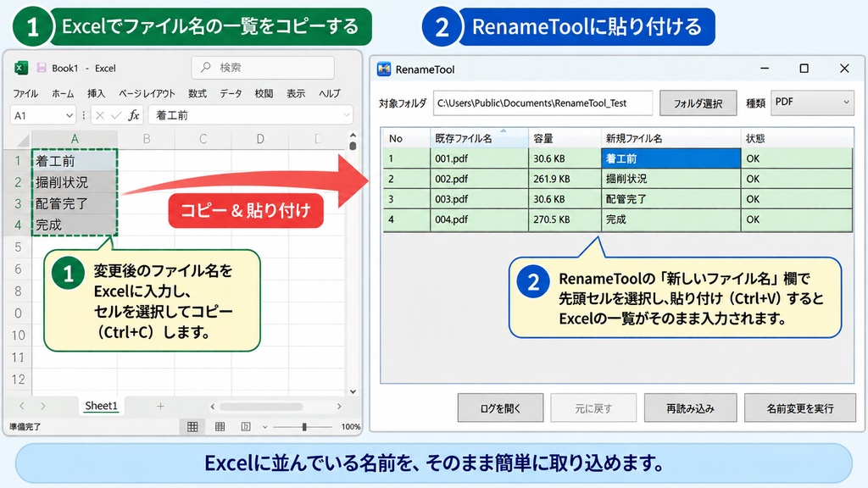
Task: Click next sheet arrow in Excel
Action: pyautogui.click(x=43, y=406)
